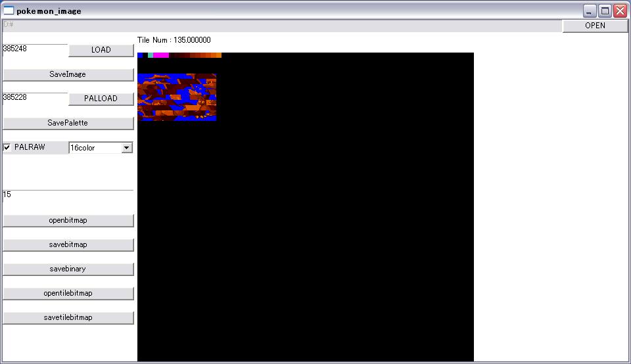Click the opentilebitmap button
Screen dimensions: 631x364
point(68,293)
